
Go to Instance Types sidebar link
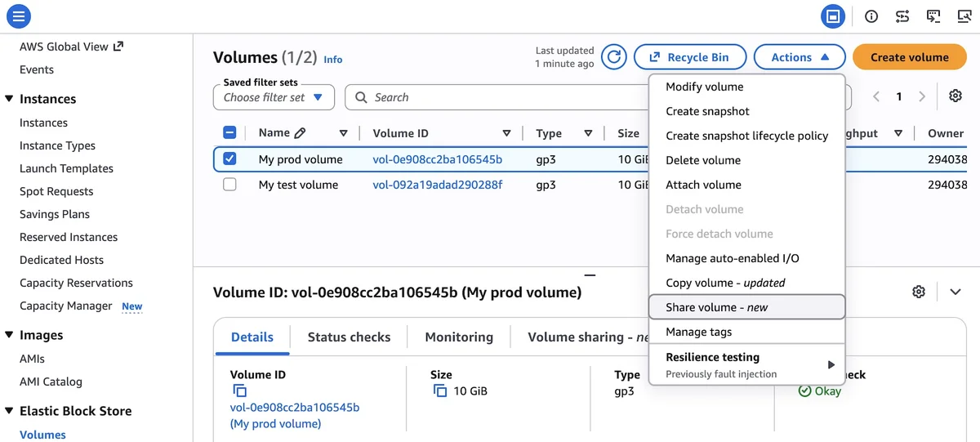[x=57, y=145]
